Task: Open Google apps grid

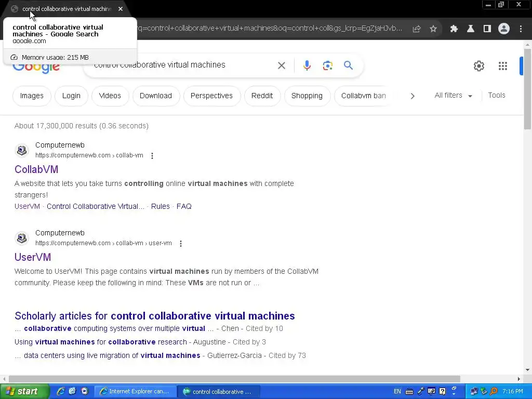Action: [x=503, y=66]
